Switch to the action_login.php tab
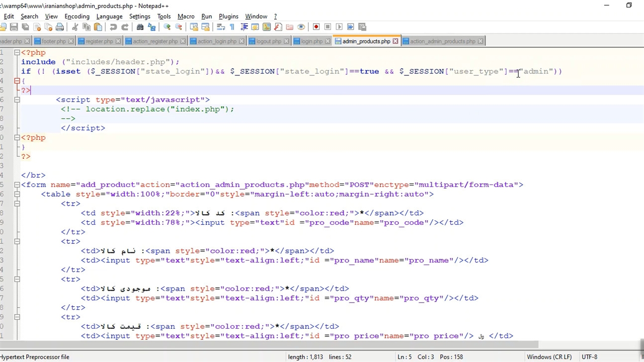 click(x=216, y=41)
